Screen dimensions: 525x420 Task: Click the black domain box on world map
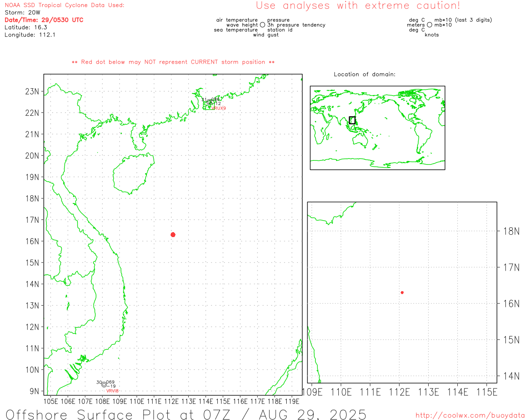coord(352,120)
